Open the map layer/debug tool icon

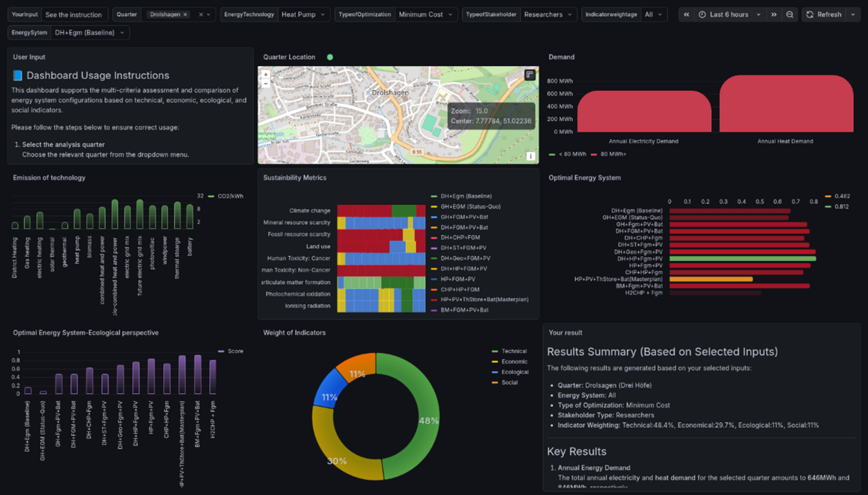coord(529,75)
